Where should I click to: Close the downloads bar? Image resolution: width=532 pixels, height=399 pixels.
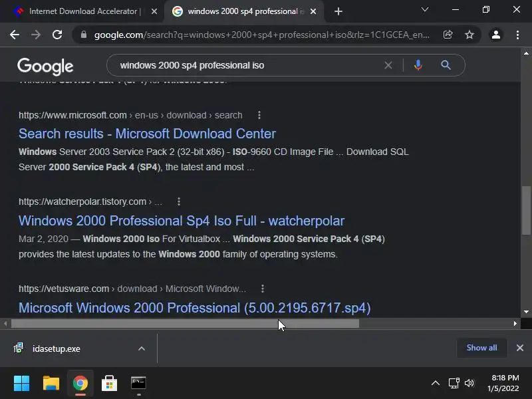(x=520, y=348)
